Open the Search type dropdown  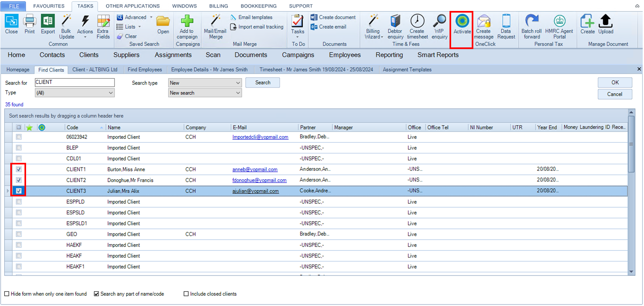point(205,83)
